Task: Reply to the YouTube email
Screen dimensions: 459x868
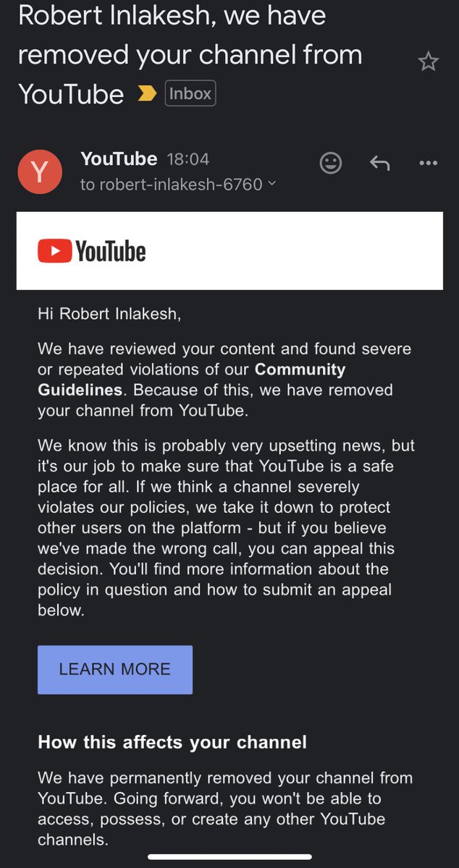Action: [x=379, y=163]
